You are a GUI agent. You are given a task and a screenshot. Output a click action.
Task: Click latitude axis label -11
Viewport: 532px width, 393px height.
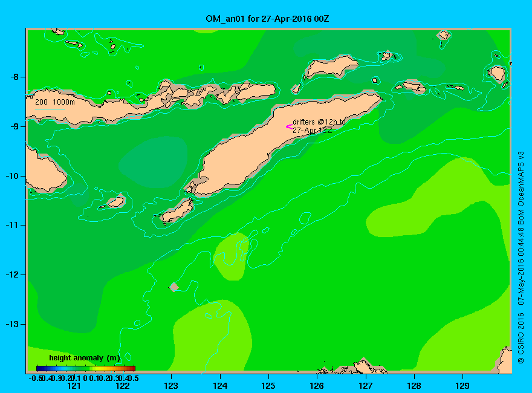12,226
